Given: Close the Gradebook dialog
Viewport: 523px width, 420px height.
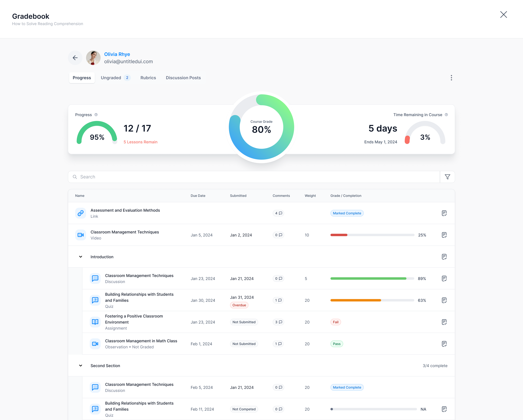Looking at the screenshot, I should tap(503, 15).
